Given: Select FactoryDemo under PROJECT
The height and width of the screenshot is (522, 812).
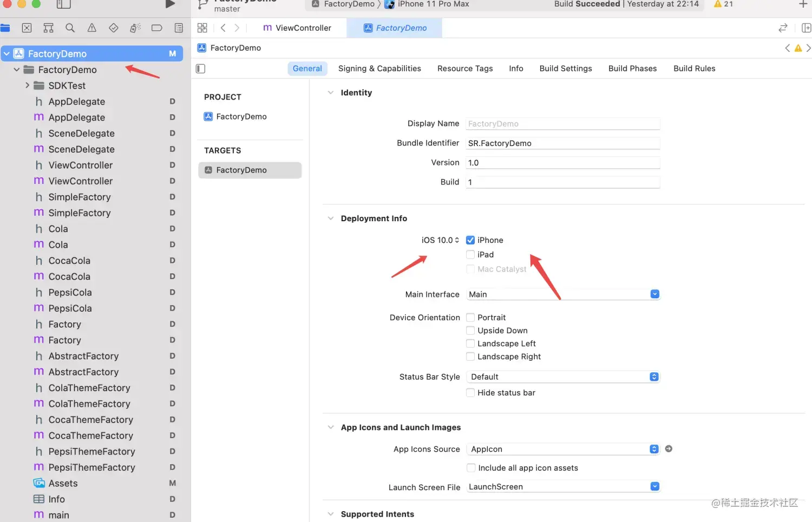Looking at the screenshot, I should tap(241, 117).
